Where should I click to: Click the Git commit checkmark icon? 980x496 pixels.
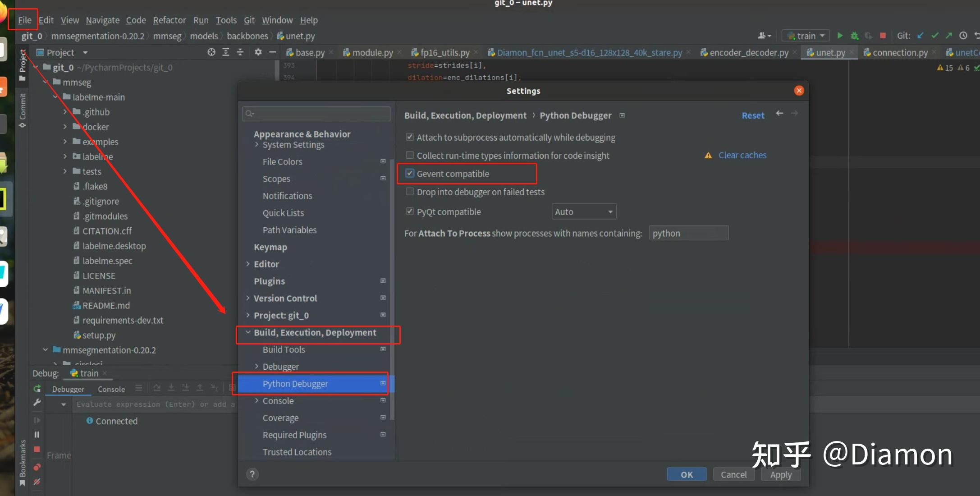935,35
